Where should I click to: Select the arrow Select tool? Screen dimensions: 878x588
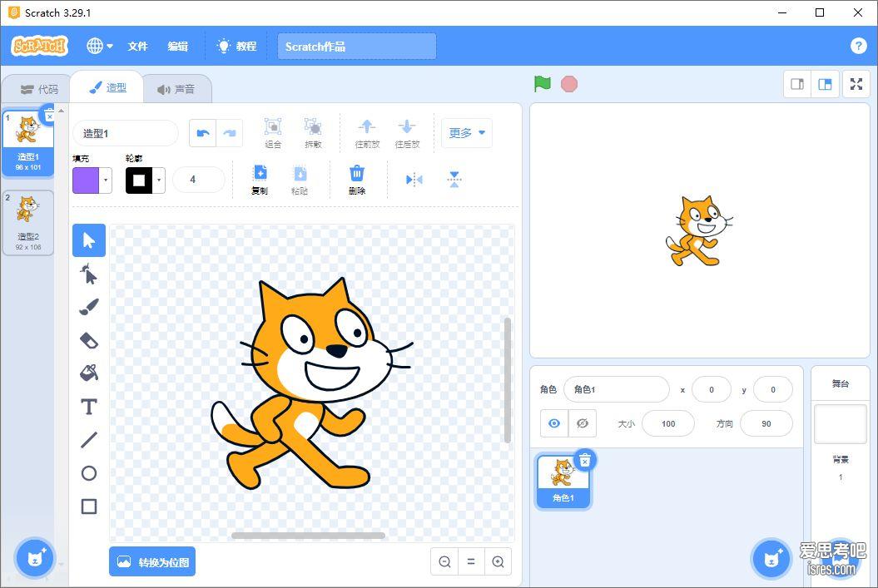pos(89,240)
